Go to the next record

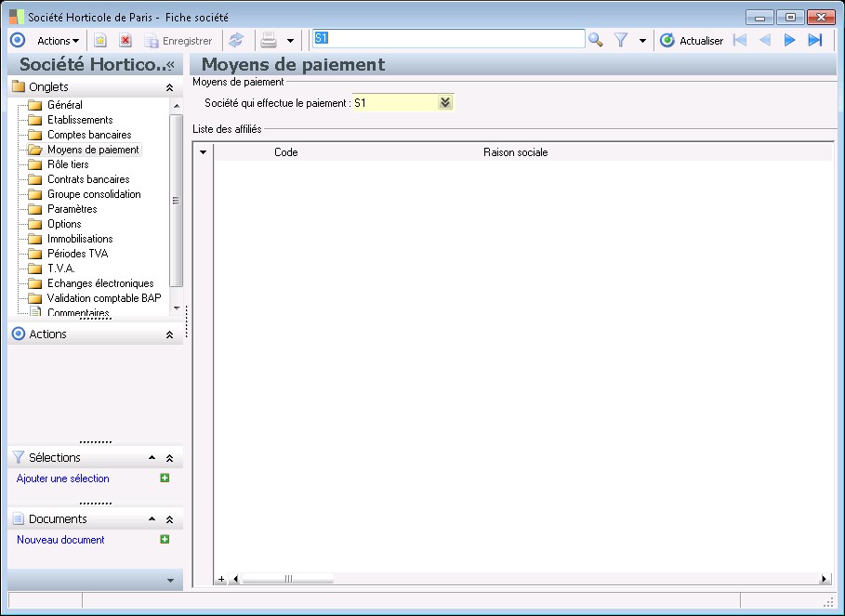pyautogui.click(x=790, y=40)
